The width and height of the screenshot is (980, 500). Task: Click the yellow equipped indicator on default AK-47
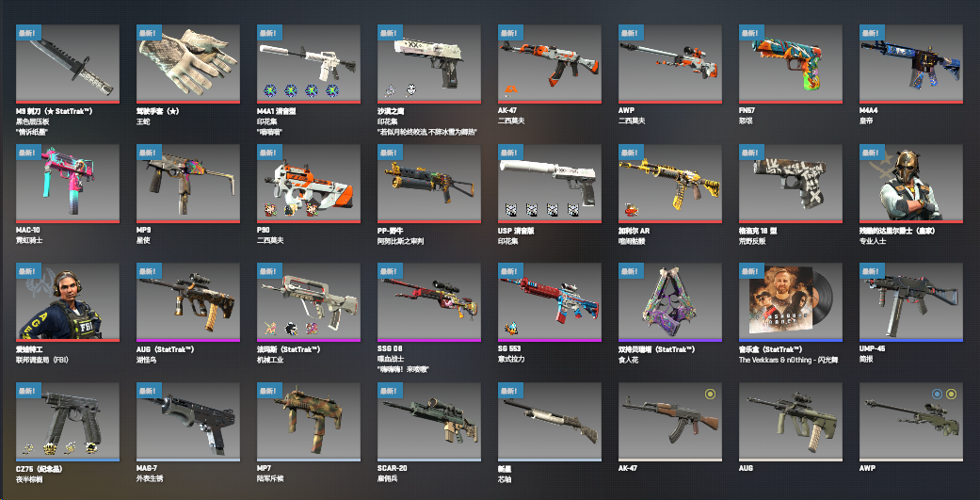(710, 394)
